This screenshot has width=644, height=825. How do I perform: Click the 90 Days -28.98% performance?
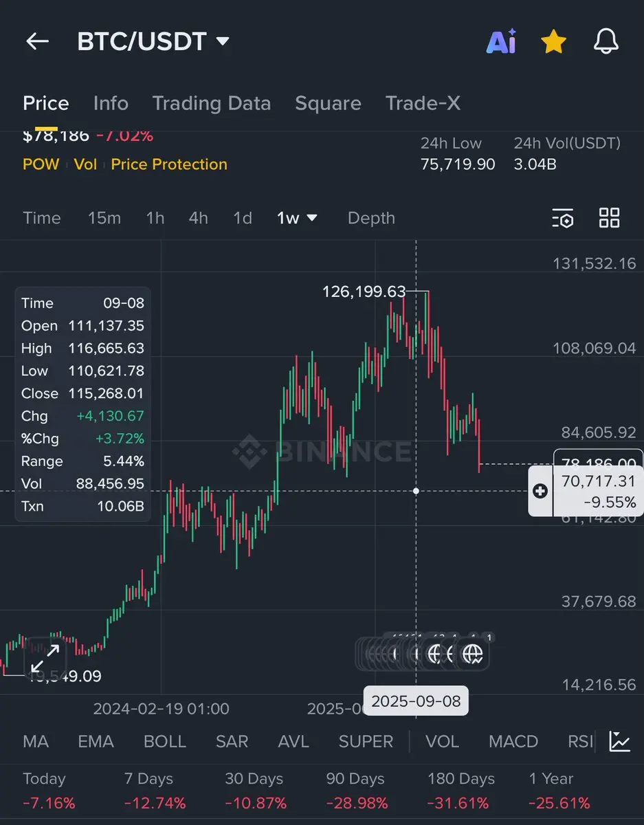[x=357, y=791]
